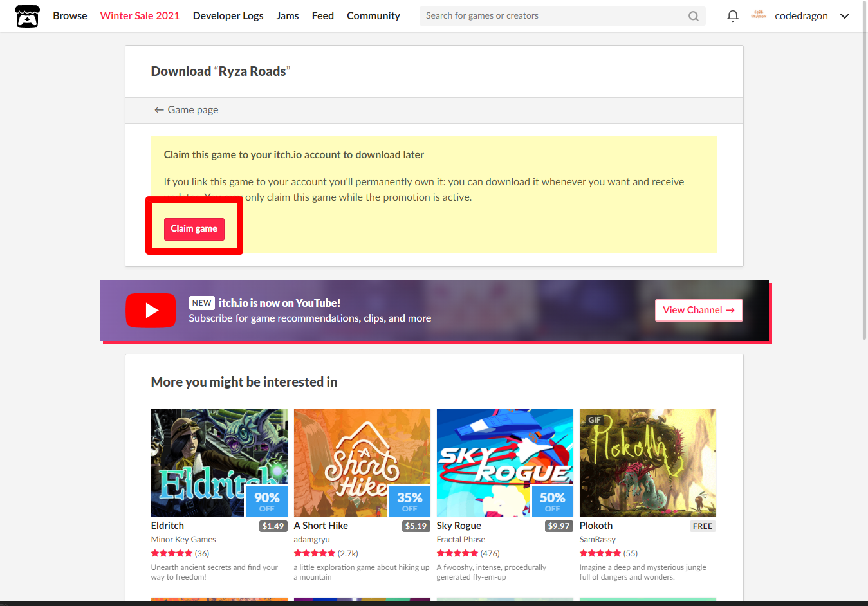The width and height of the screenshot is (868, 606).
Task: Click the GIF badge on Plokoth
Action: click(x=595, y=420)
